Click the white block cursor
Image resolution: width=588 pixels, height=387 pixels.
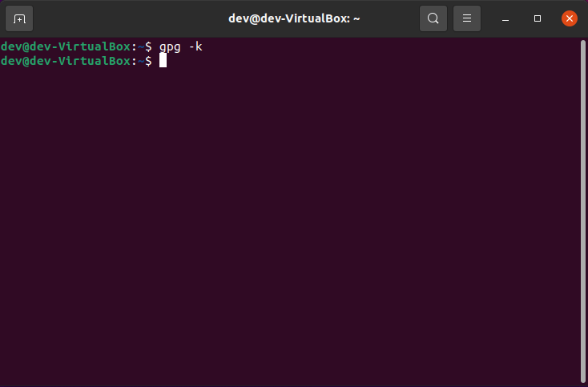pos(163,61)
